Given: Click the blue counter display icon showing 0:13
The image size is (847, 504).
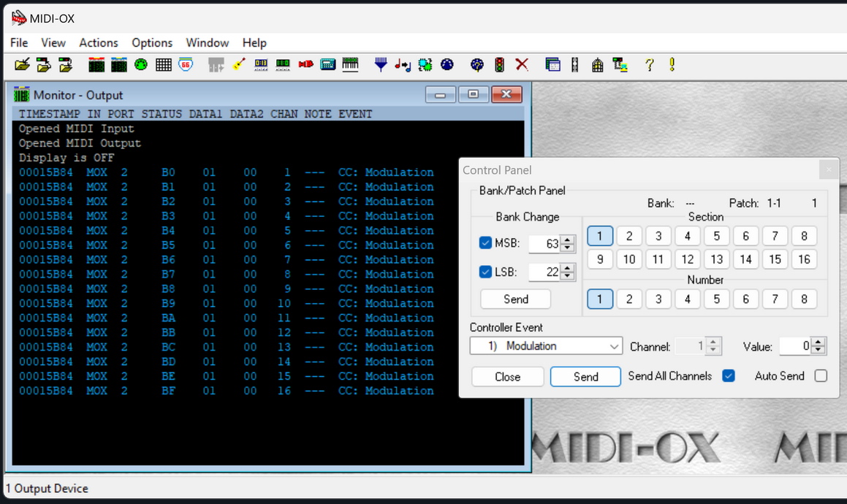Looking at the screenshot, I should pos(261,65).
